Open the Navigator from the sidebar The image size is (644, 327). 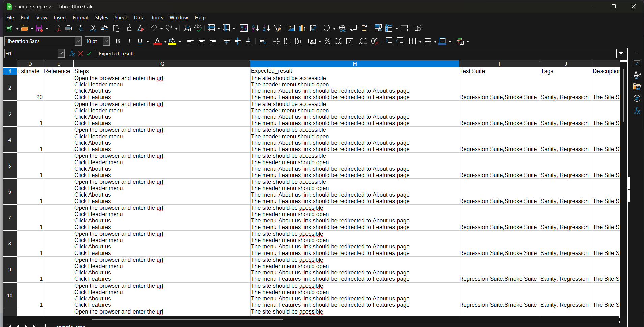click(637, 98)
